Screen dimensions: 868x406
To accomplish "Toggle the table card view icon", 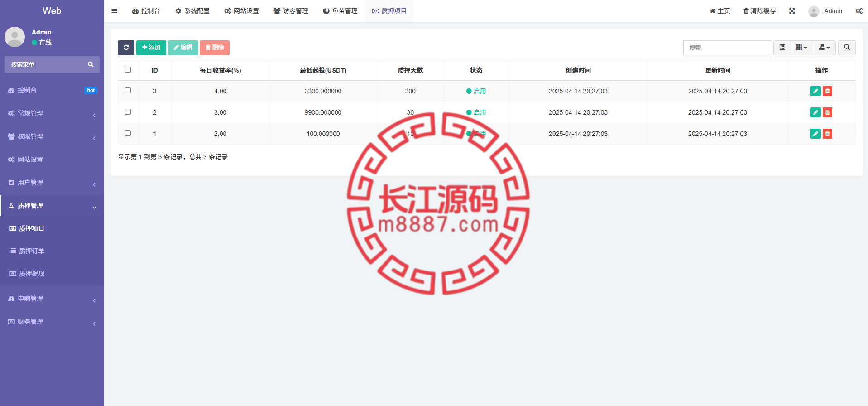I will pos(782,48).
